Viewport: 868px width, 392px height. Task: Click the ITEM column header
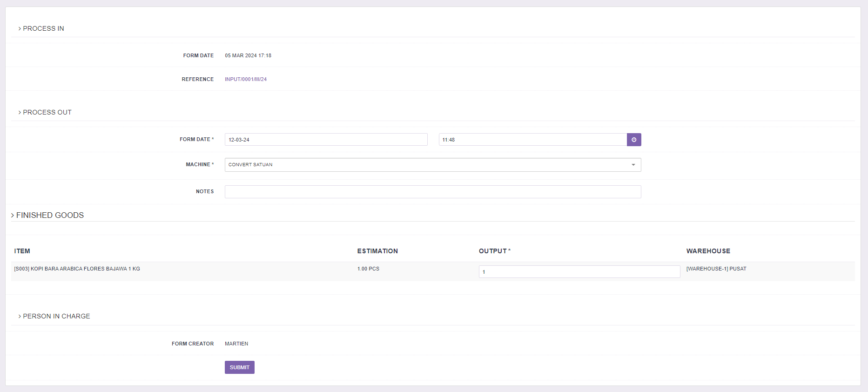[22, 251]
